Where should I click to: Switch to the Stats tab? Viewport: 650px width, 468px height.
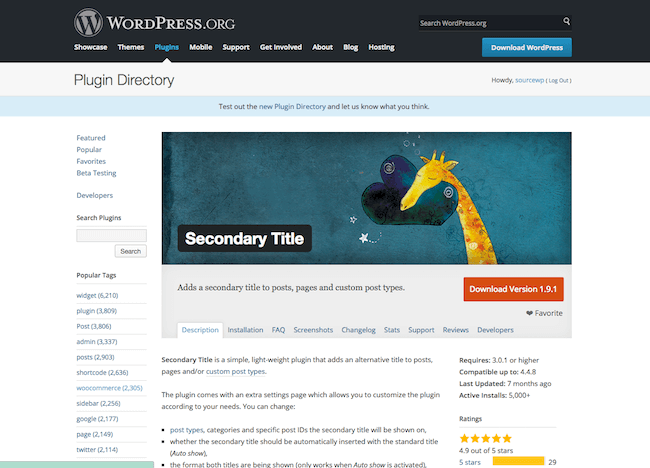392,330
